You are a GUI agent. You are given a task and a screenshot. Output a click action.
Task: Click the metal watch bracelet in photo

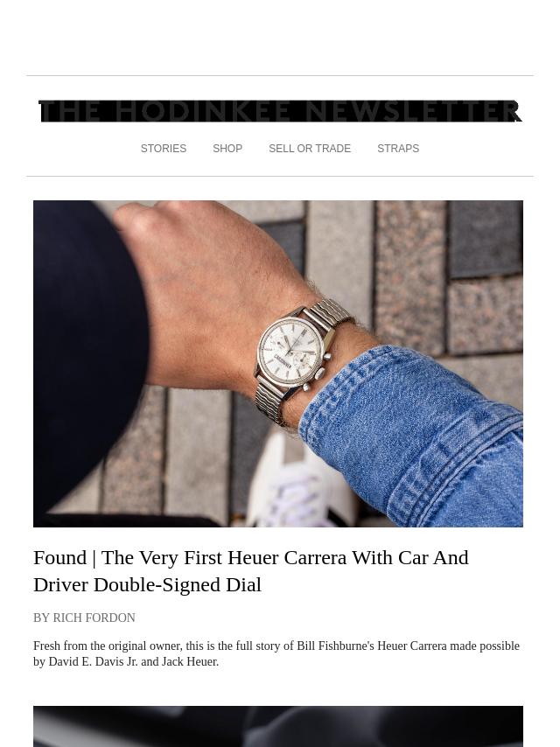tap(329, 316)
